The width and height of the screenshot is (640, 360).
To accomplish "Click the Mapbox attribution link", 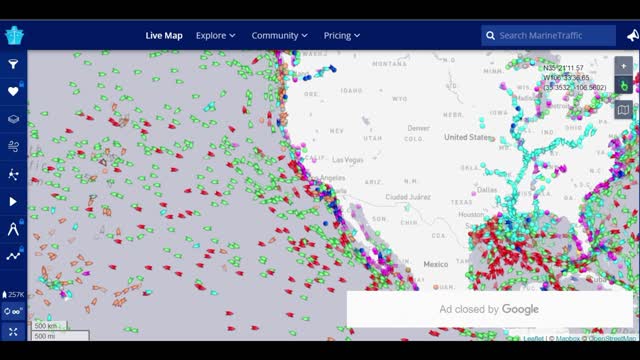I will pos(567,338).
